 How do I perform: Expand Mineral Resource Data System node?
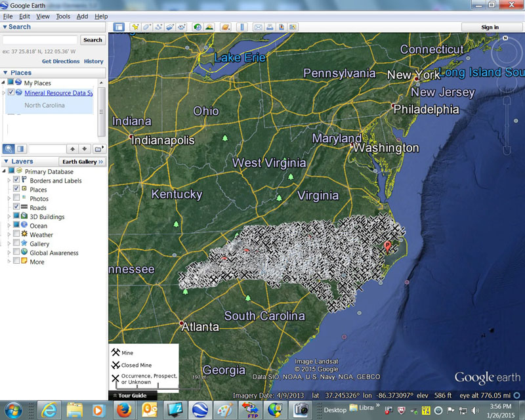[4, 93]
